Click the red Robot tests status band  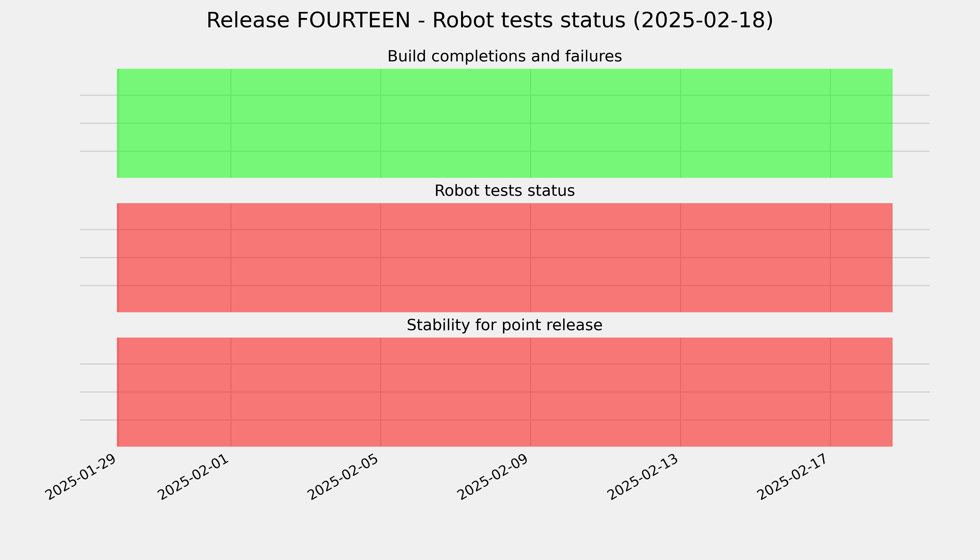[x=505, y=258]
